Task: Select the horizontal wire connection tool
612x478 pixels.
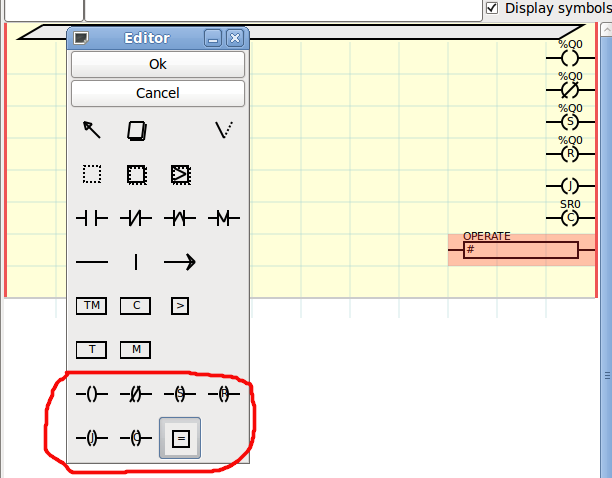Action: click(92, 262)
